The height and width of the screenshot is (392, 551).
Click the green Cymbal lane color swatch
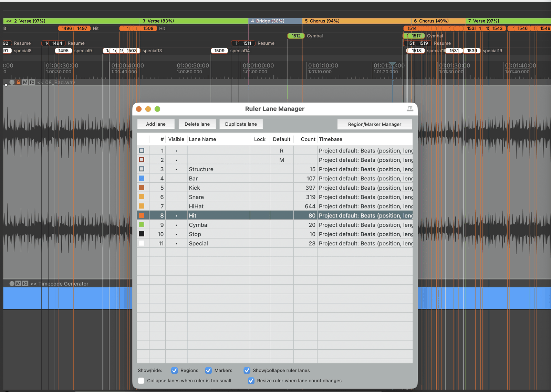[142, 225]
